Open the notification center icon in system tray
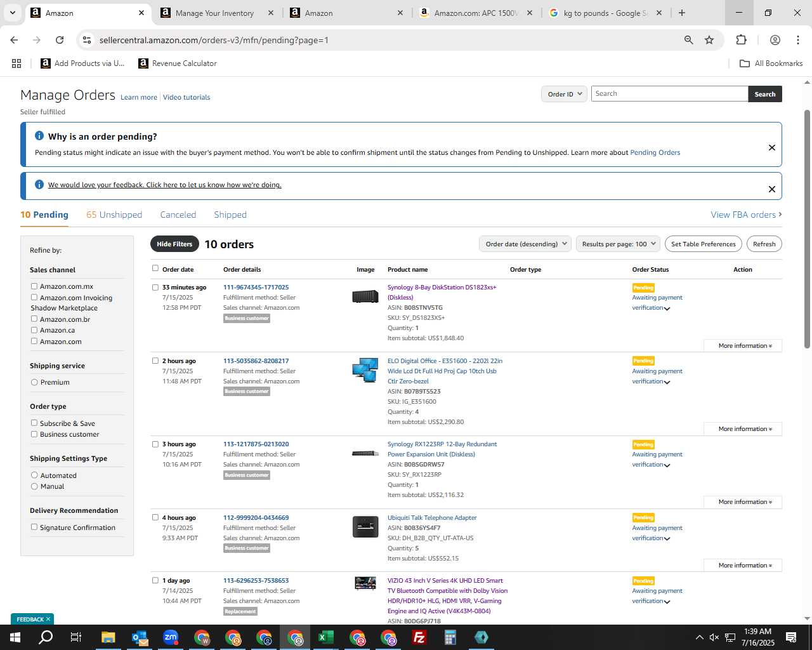Image resolution: width=812 pixels, height=650 pixels. [x=791, y=637]
